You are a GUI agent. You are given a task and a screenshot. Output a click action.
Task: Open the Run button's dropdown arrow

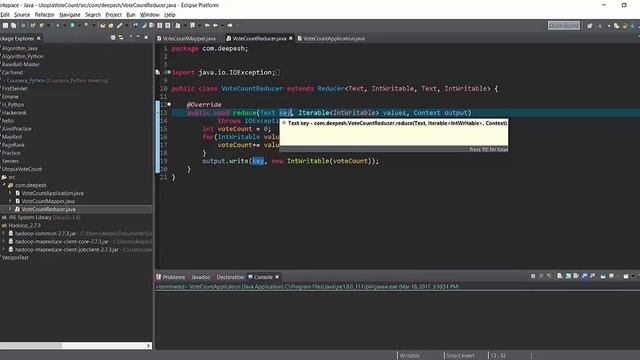tap(79, 25)
